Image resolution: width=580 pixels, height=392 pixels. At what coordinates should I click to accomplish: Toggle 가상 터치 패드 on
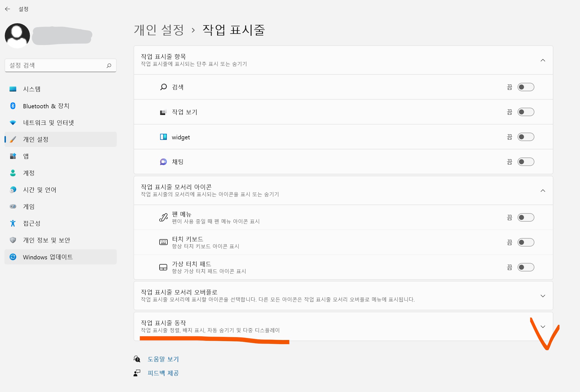tap(525, 267)
